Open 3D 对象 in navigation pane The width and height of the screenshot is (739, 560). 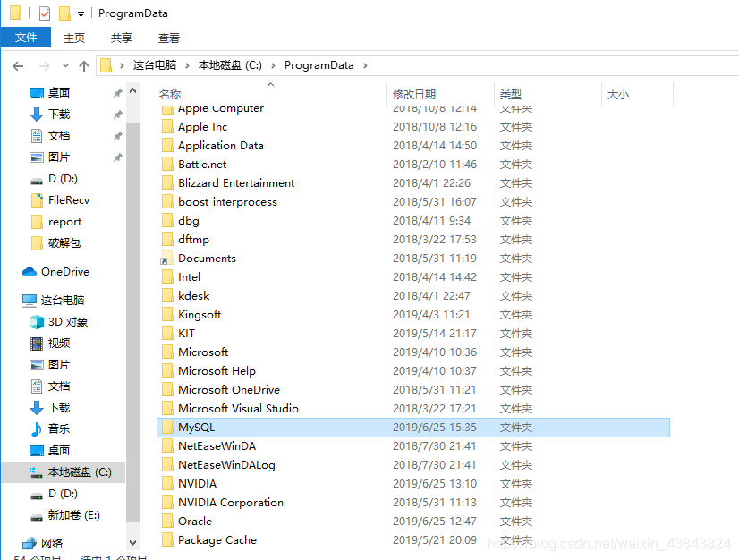coord(68,322)
